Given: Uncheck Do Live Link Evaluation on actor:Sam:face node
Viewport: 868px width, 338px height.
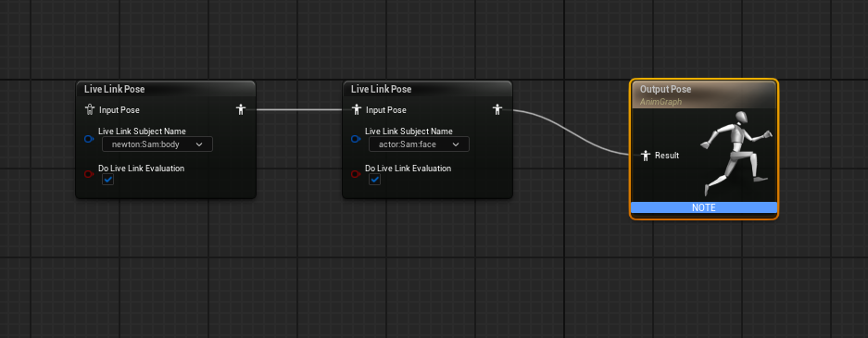Looking at the screenshot, I should tap(375, 180).
